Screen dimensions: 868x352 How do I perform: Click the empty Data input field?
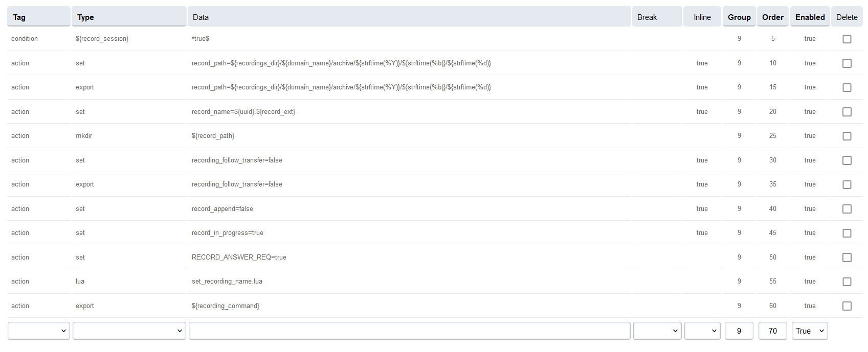[x=409, y=331]
